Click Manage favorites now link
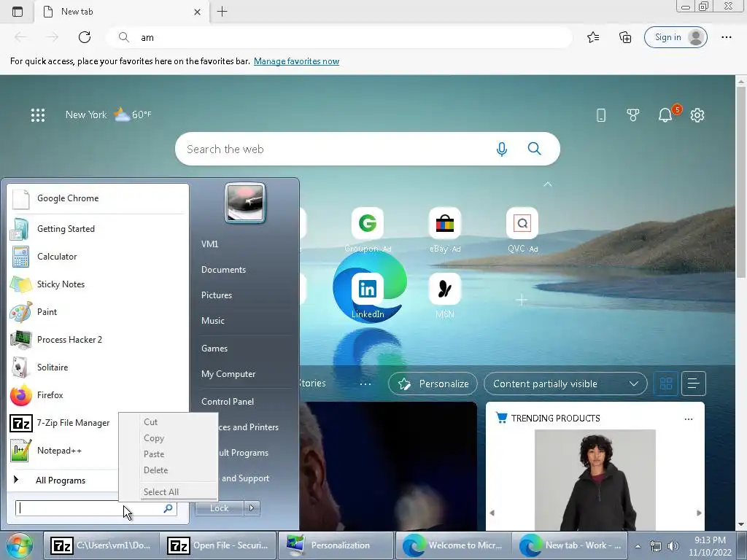 coord(296,61)
